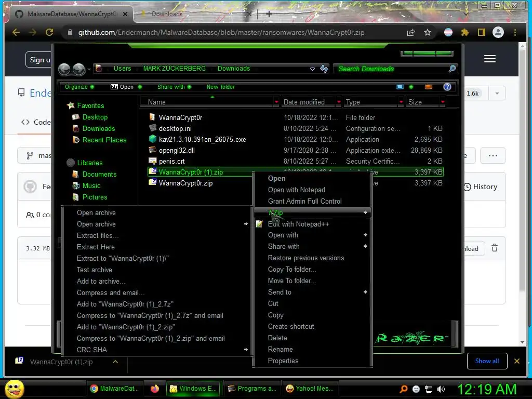Open the smiley Start button
Image resolution: width=532 pixels, height=399 pixels.
click(14, 389)
